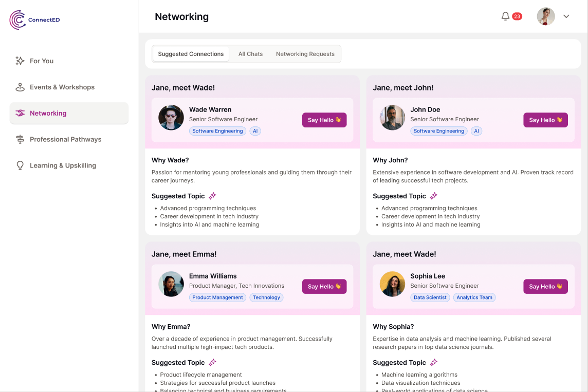Say Hello to John Doe
The height and width of the screenshot is (392, 588).
545,120
